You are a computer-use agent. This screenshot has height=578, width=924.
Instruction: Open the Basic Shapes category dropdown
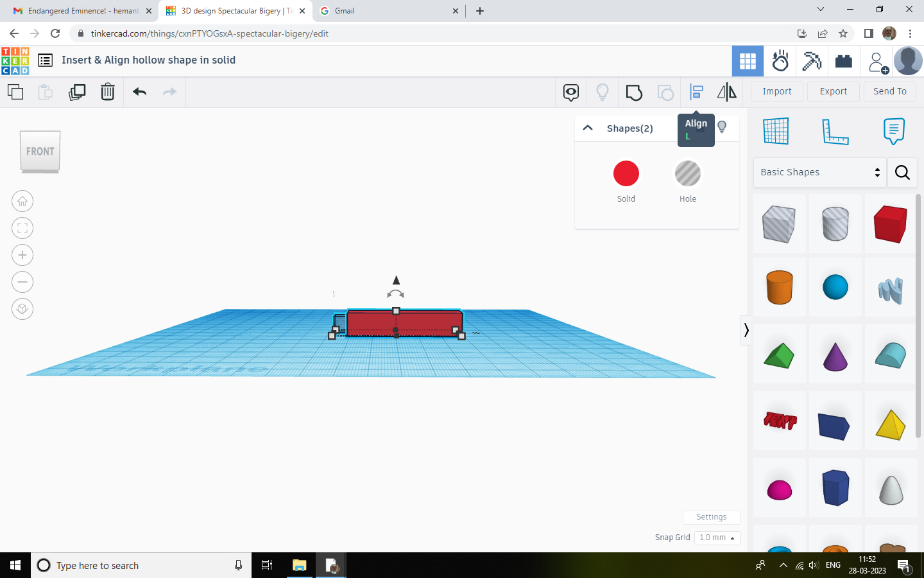819,172
